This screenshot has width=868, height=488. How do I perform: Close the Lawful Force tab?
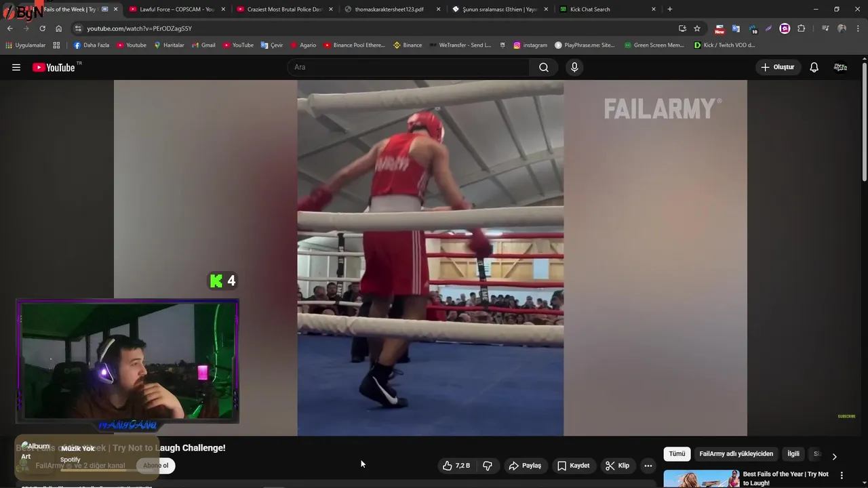click(x=223, y=9)
